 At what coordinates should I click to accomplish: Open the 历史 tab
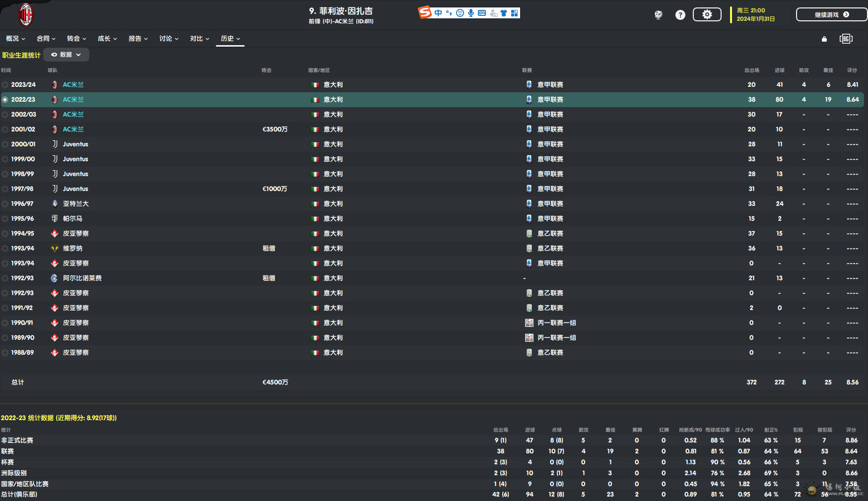click(x=230, y=39)
